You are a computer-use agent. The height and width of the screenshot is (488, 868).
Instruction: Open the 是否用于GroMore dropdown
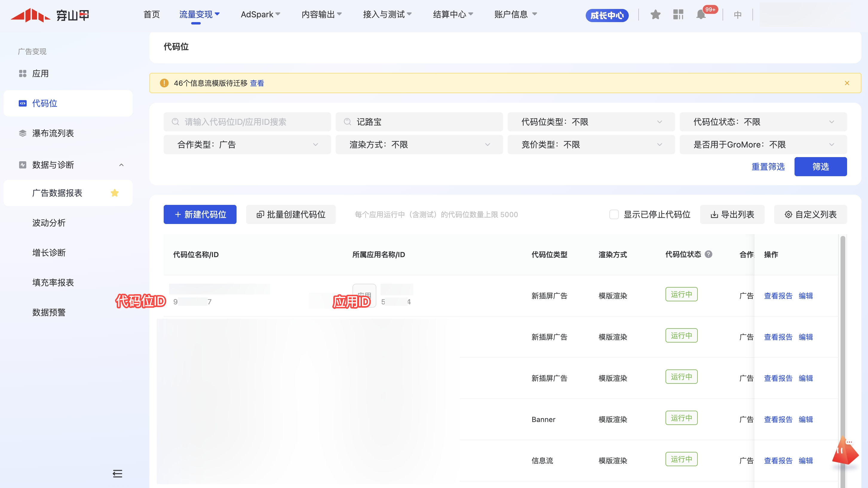pyautogui.click(x=763, y=145)
